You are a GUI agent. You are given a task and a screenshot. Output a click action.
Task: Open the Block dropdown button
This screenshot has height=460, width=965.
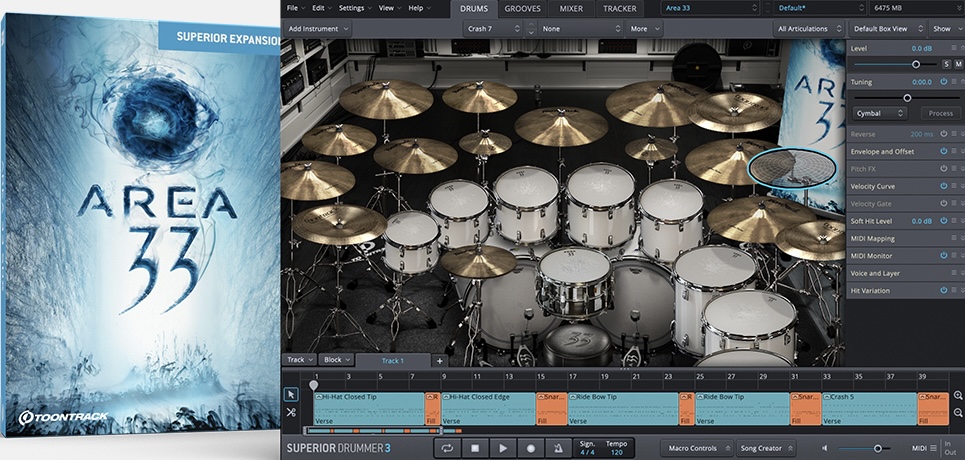[336, 360]
